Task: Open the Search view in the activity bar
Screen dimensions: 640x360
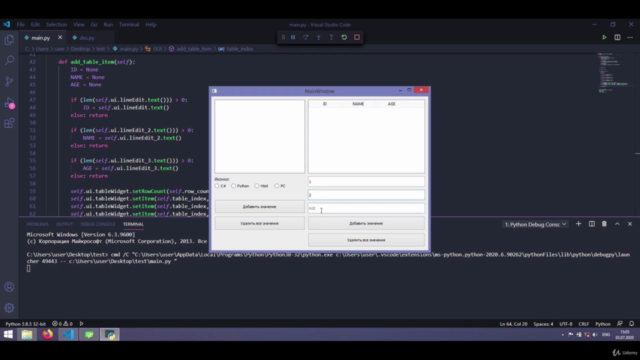Action: (9, 60)
